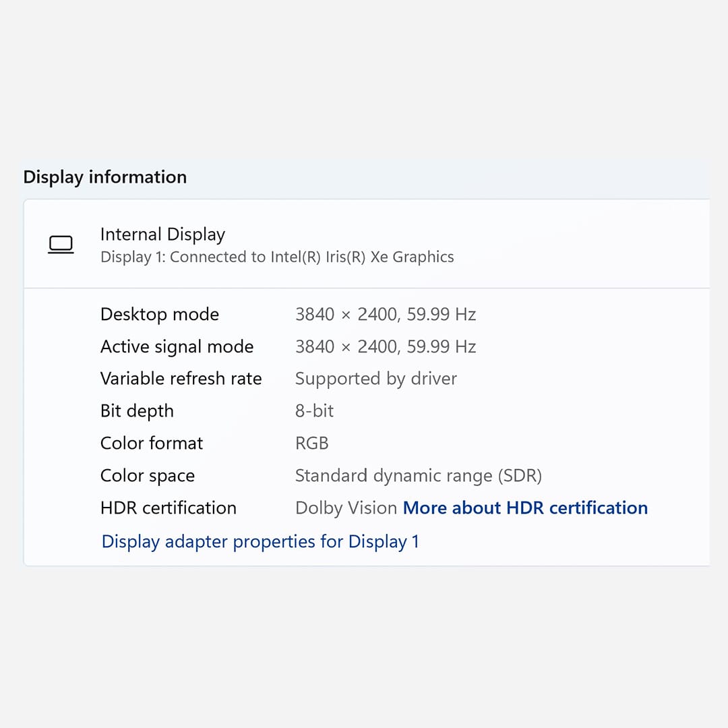Click the laptop icon beside Internal Display

(61, 245)
